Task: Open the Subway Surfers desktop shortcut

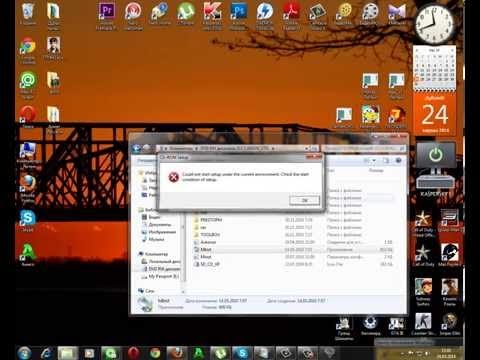Action: [x=423, y=292]
